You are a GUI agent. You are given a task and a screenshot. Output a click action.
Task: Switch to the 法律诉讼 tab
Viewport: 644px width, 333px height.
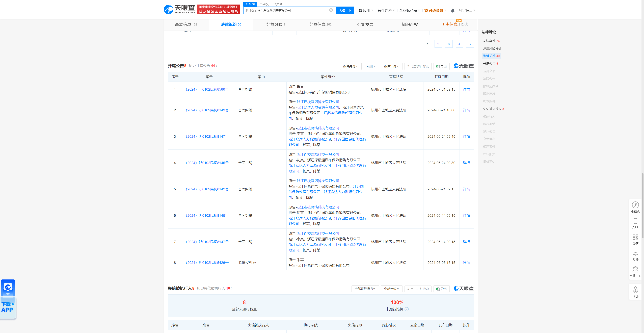tap(231, 24)
